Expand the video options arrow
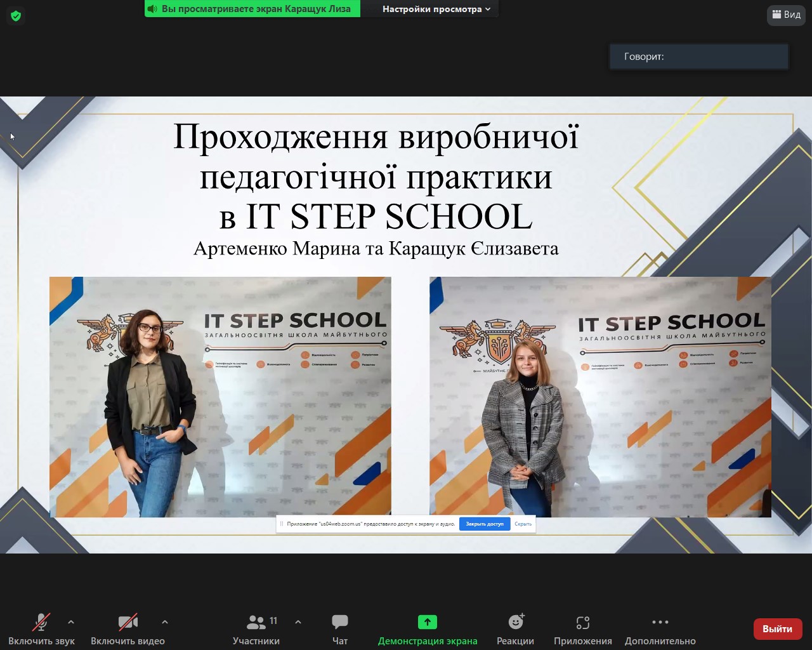Viewport: 812px width, 650px height. 165,622
